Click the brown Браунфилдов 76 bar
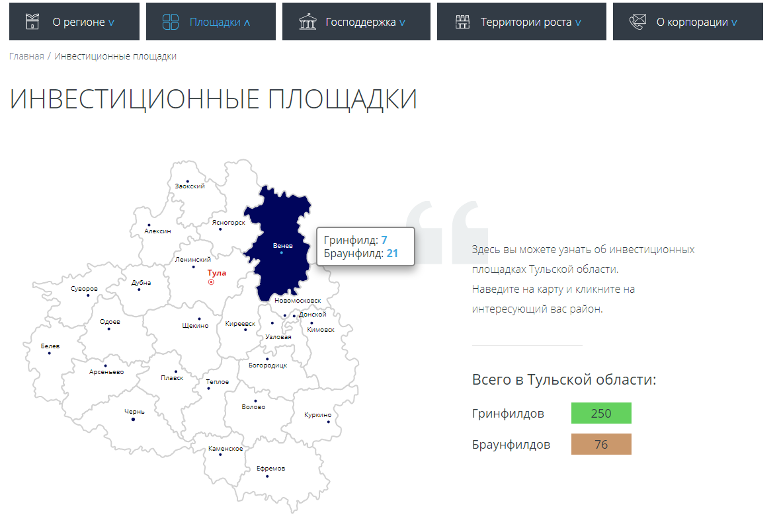This screenshot has height=532, width=779. 601,444
